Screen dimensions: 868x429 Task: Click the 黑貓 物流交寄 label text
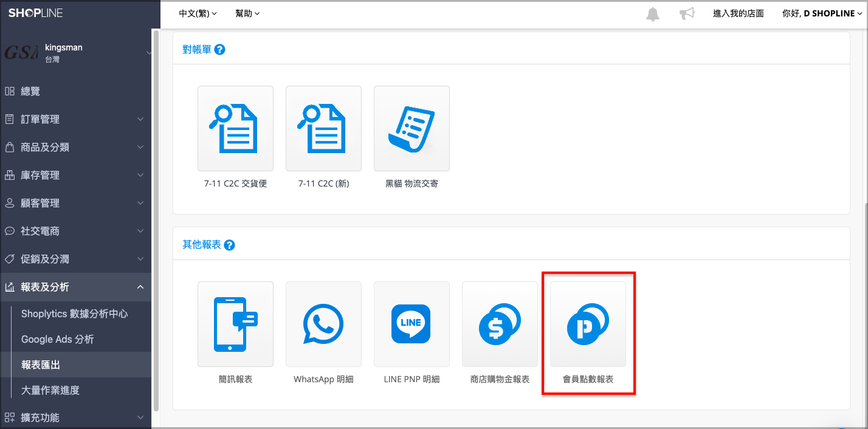point(412,184)
